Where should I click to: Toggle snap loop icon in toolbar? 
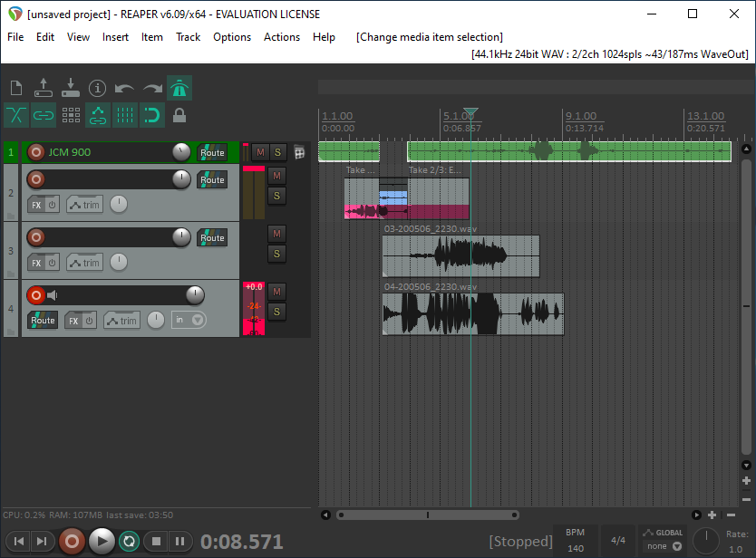(x=152, y=116)
